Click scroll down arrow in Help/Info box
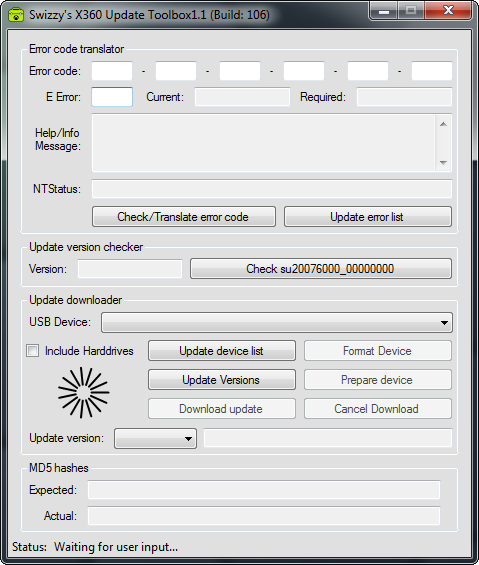Image resolution: width=479 pixels, height=565 pixels. coord(443,163)
